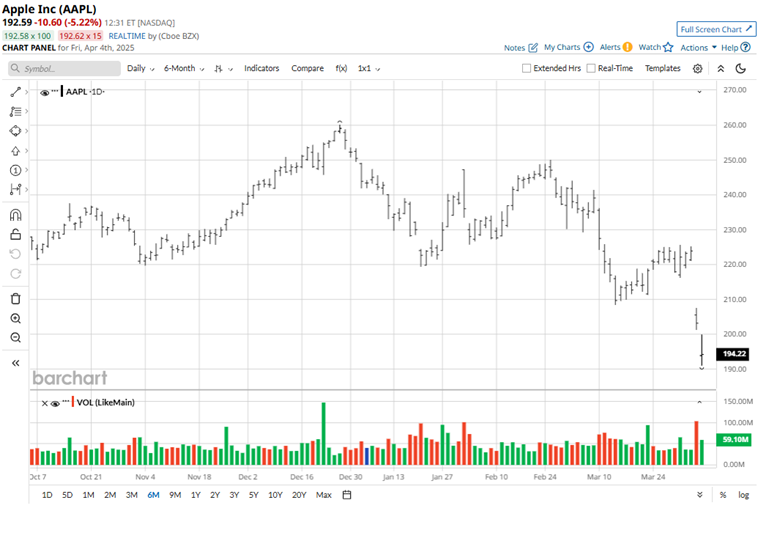Expand the bottom toolbar double chevron
The image size is (780, 533).
click(700, 495)
